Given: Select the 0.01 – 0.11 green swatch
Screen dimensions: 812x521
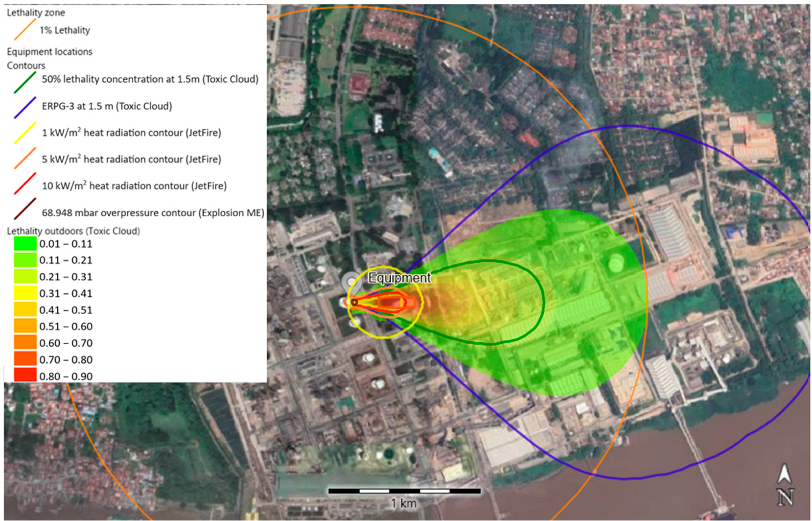Looking at the screenshot, I should click(x=25, y=244).
